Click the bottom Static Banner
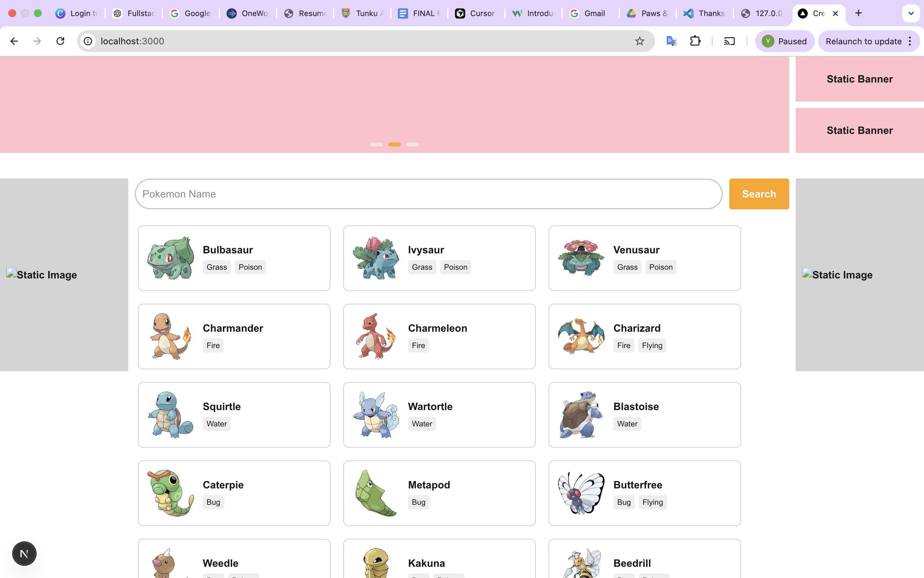924x578 pixels. [x=860, y=130]
